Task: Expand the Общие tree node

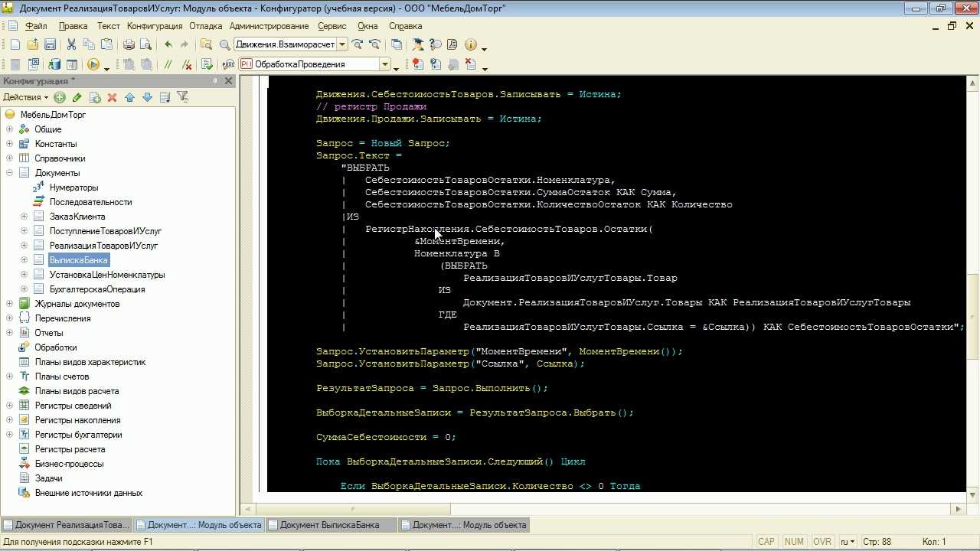Action: click(9, 129)
